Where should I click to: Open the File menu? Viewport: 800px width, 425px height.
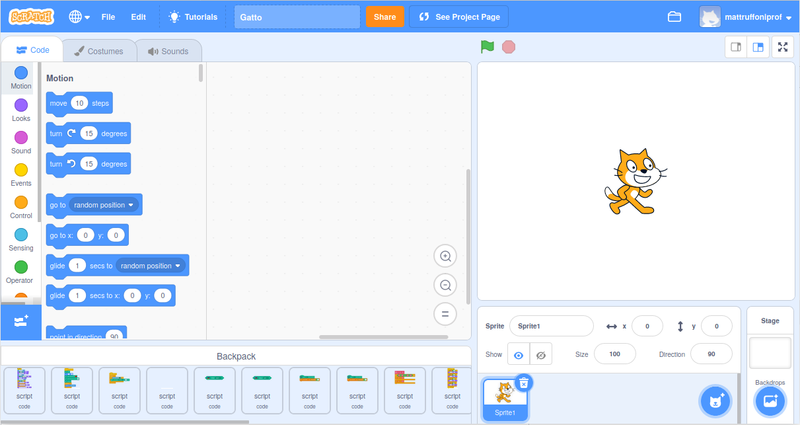tap(108, 17)
